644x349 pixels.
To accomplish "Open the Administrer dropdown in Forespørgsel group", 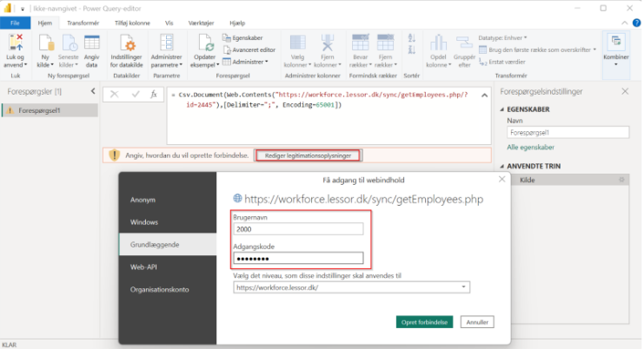I will coord(245,62).
